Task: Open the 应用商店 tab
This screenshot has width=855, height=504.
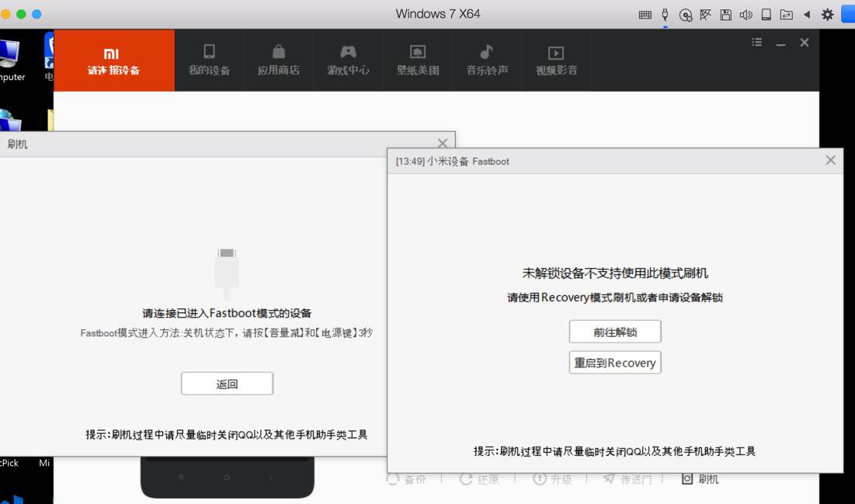Action: 279,60
